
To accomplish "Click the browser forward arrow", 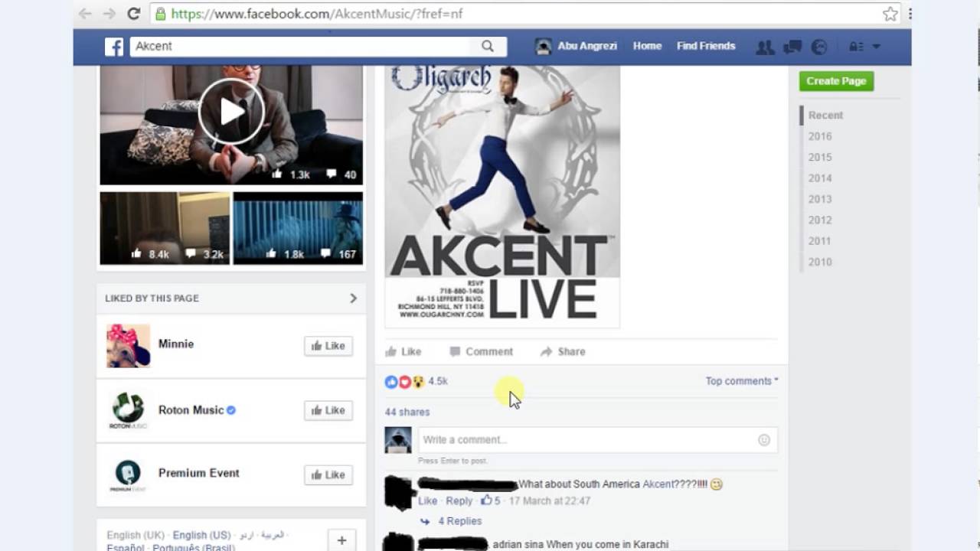I will point(109,14).
